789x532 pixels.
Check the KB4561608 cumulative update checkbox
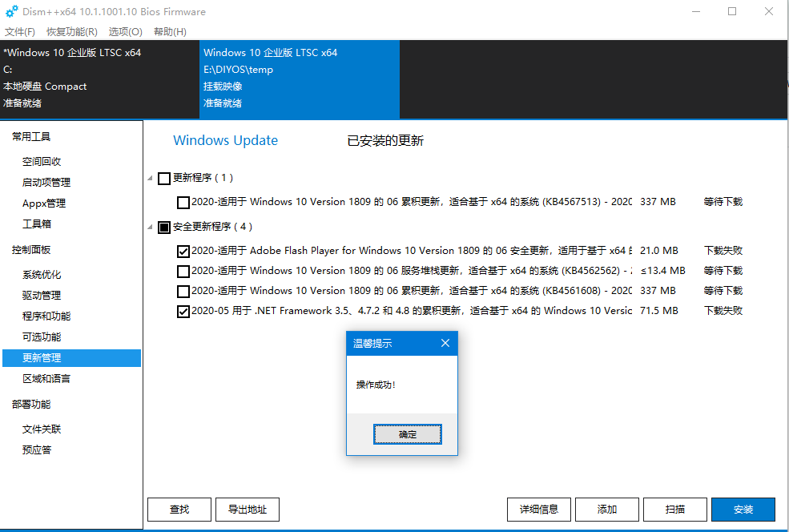183,292
